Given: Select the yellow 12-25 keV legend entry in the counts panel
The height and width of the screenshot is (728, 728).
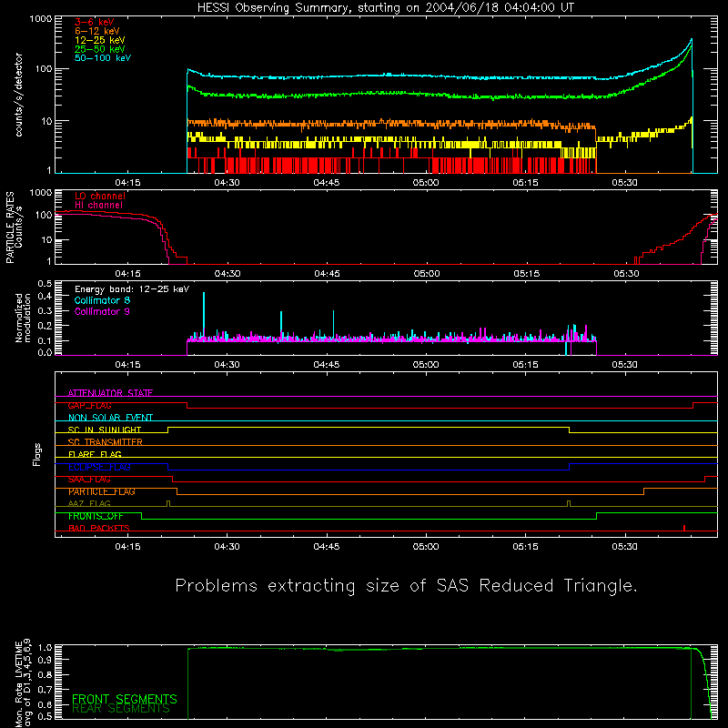Looking at the screenshot, I should (100, 40).
